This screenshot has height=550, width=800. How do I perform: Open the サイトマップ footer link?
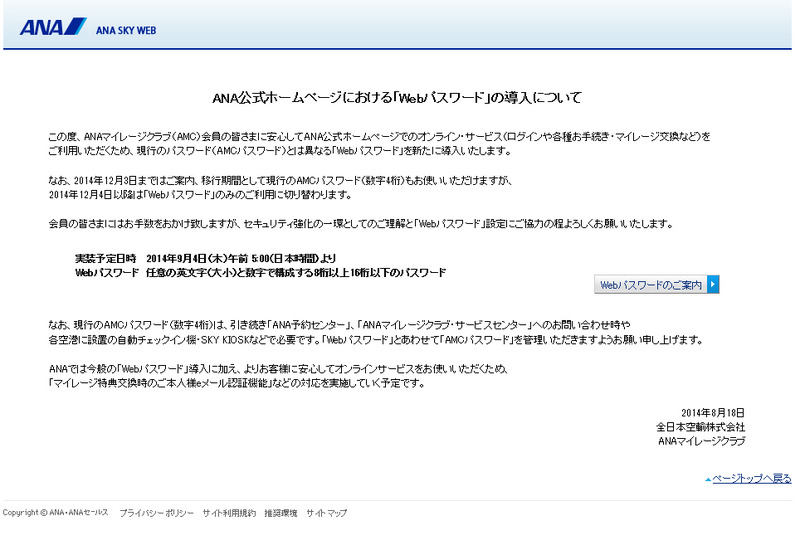tap(327, 513)
